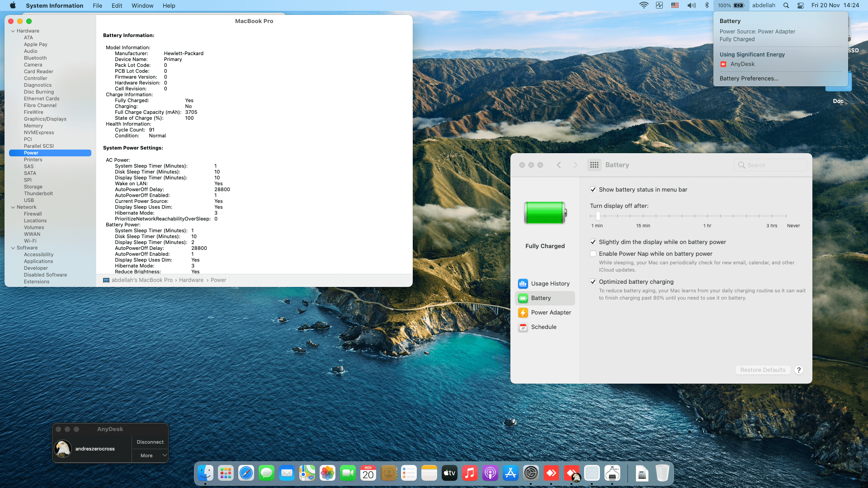Collapse the Hardware tree section
Image resolution: width=868 pixels, height=488 pixels.
(13, 31)
